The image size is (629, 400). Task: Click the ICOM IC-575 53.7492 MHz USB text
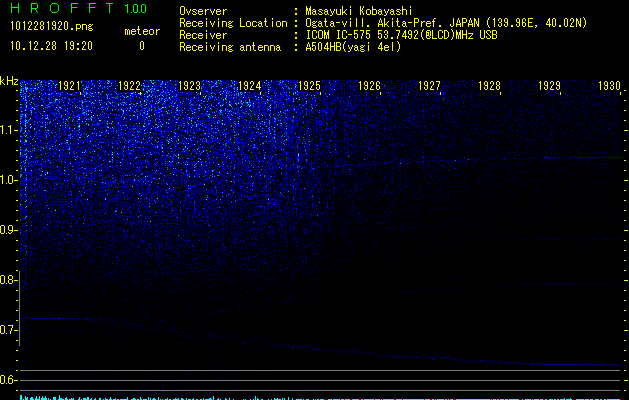pos(401,35)
